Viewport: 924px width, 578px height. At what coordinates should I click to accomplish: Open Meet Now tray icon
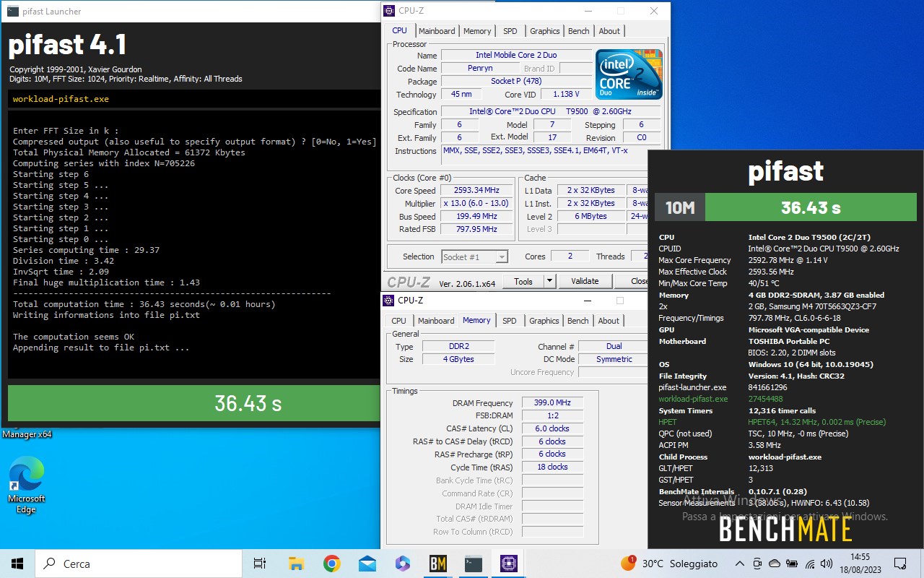[757, 564]
